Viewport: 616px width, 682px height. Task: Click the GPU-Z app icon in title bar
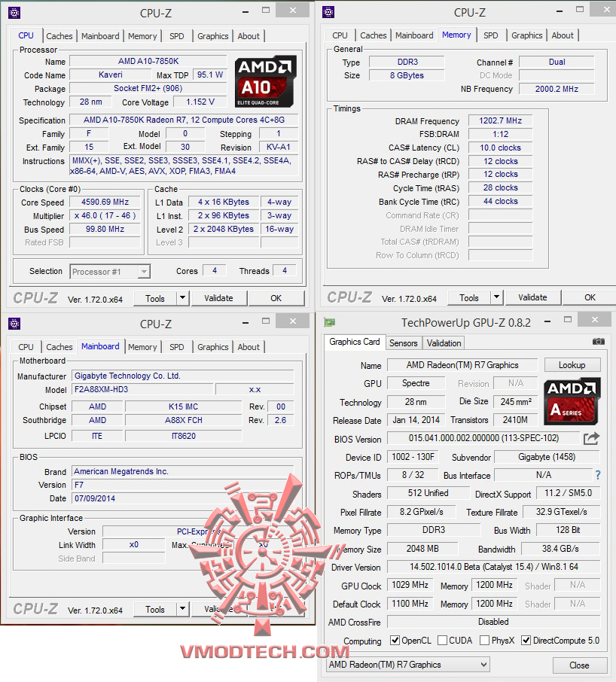(x=330, y=322)
